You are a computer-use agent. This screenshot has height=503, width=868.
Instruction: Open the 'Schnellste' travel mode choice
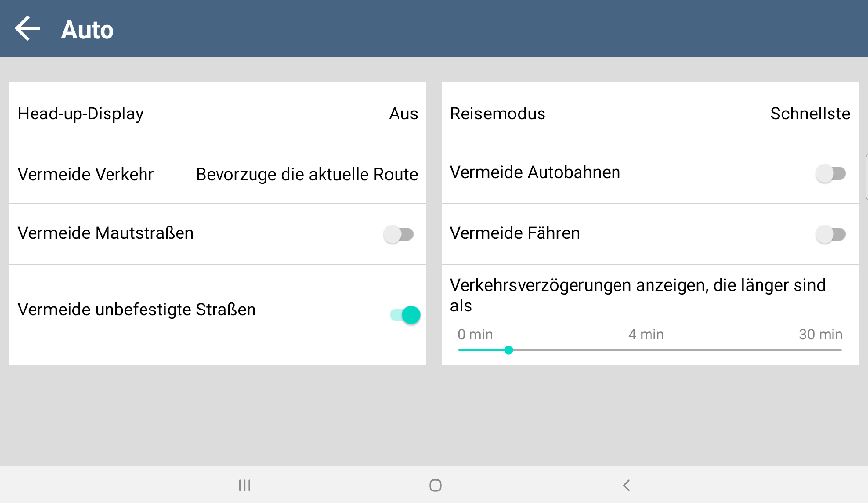[x=810, y=114]
